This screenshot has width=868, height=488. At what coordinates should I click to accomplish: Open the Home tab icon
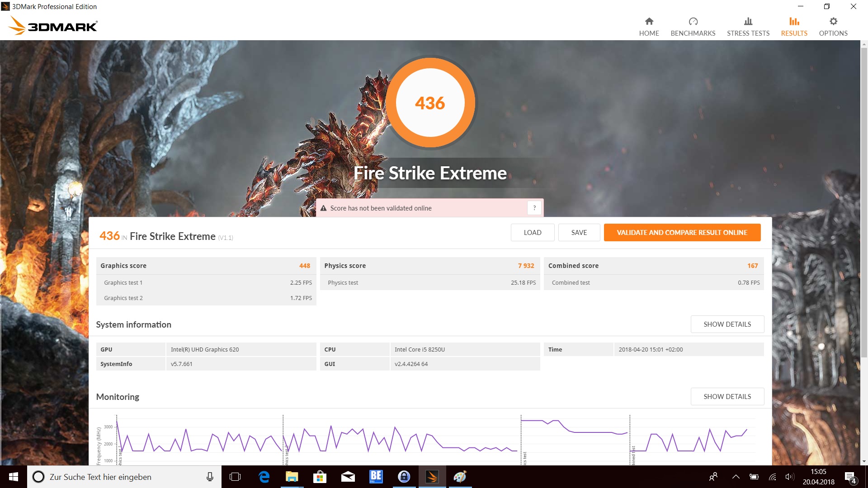click(649, 22)
